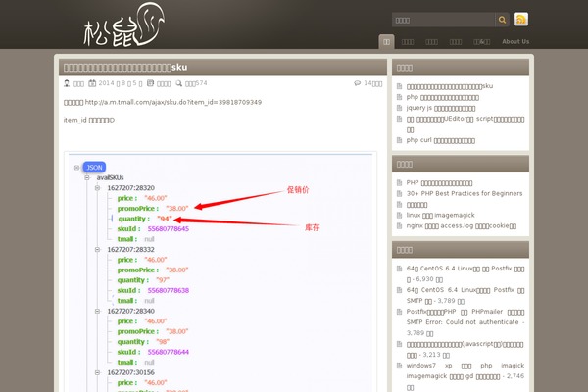Collapse node 1627207:30156
Image resolution: width=588 pixels, height=392 pixels.
point(97,372)
